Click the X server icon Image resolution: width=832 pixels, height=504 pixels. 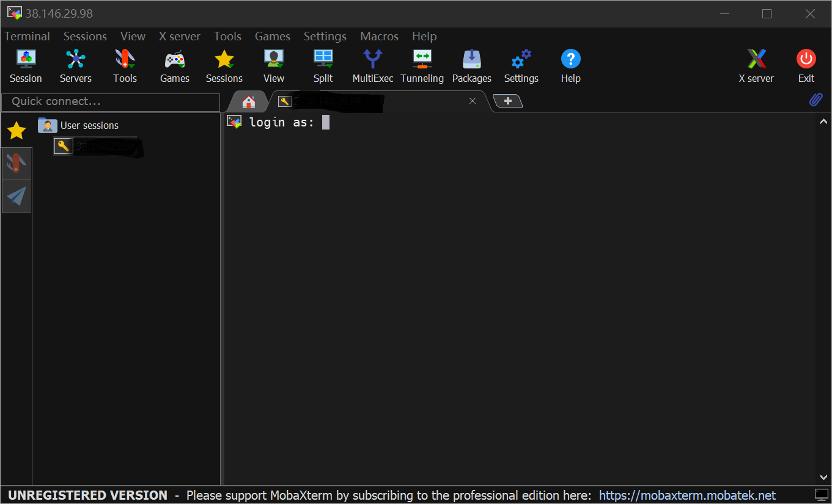pos(756,66)
